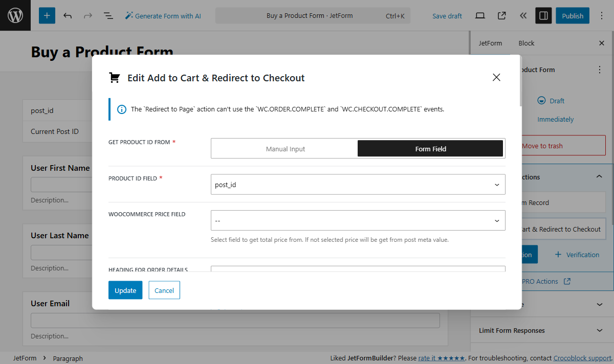Open the PRO Actions external link
Image resolution: width=614 pixels, height=364 pixels.
coord(545,282)
